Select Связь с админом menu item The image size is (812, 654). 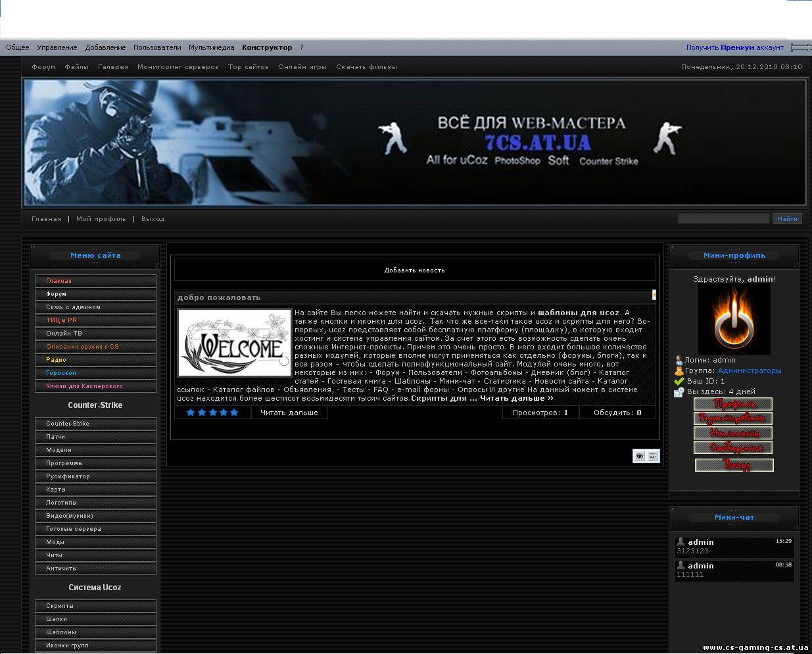click(95, 307)
